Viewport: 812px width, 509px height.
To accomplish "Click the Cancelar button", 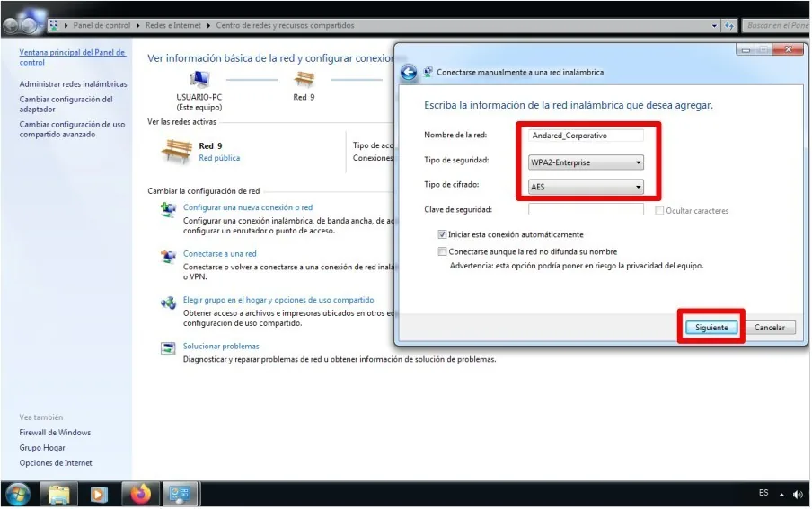I will (769, 328).
